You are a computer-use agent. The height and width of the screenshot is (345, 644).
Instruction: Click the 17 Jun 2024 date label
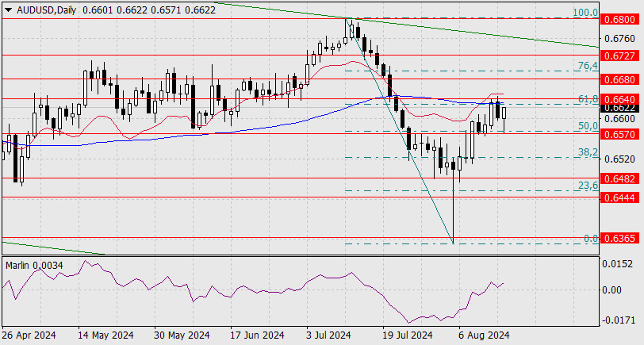pos(257,335)
